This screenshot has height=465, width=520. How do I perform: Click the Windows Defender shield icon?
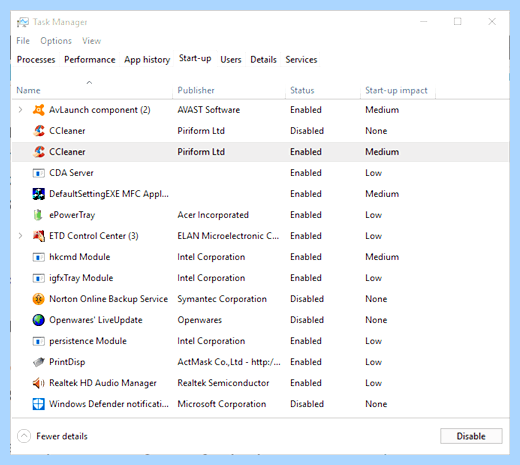[x=39, y=404]
